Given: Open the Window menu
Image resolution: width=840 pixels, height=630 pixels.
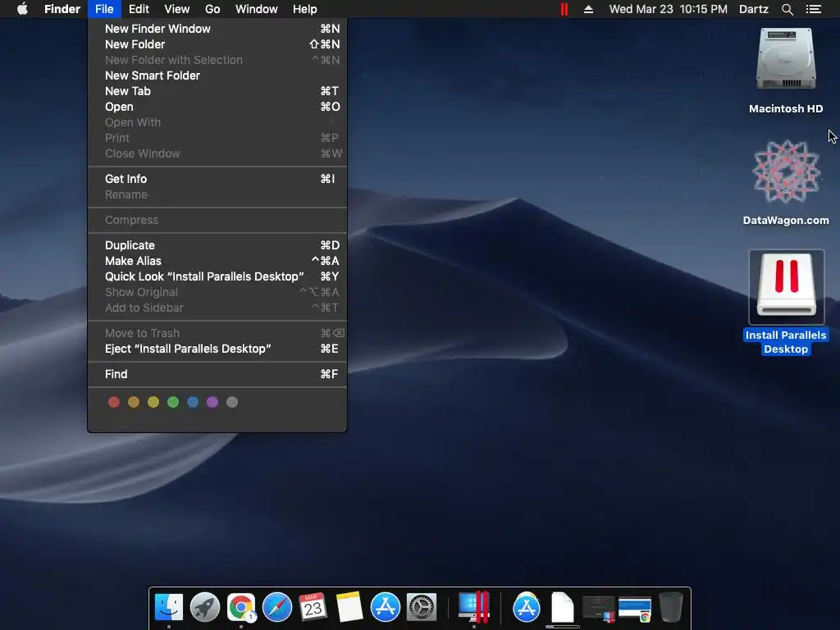Looking at the screenshot, I should tap(257, 9).
